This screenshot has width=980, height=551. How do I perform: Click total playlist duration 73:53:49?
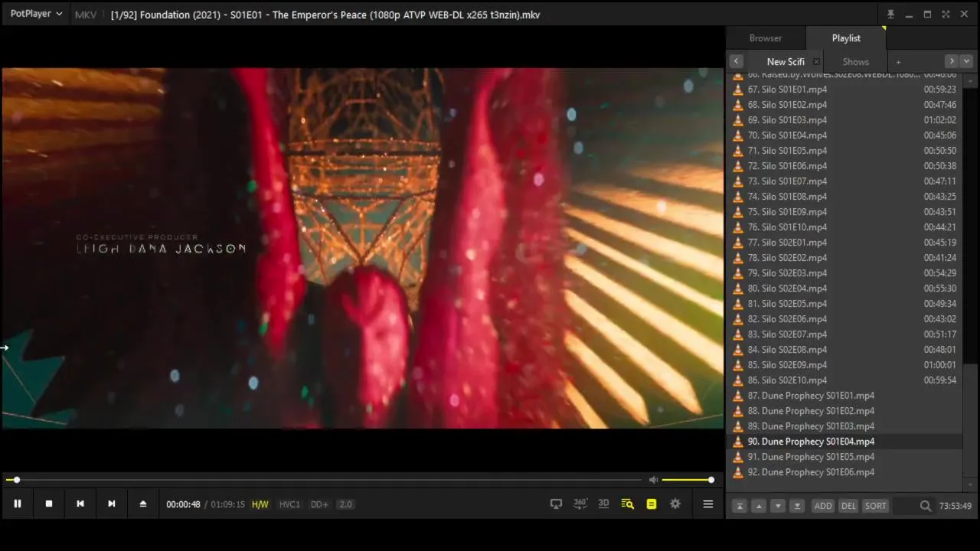pos(955,506)
